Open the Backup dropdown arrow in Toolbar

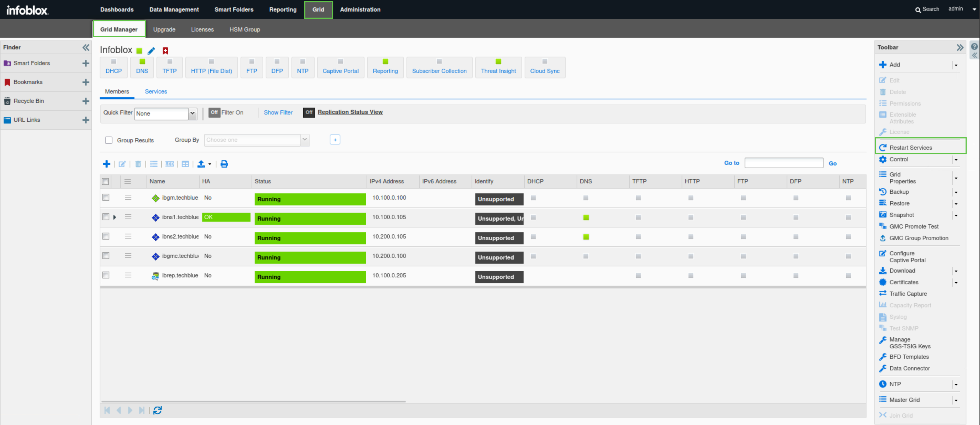tap(956, 192)
